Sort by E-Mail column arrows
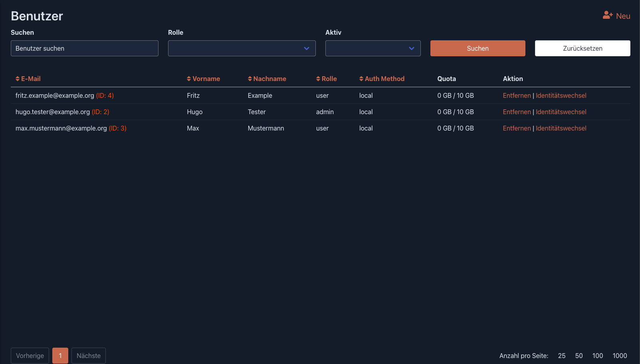 click(x=18, y=79)
